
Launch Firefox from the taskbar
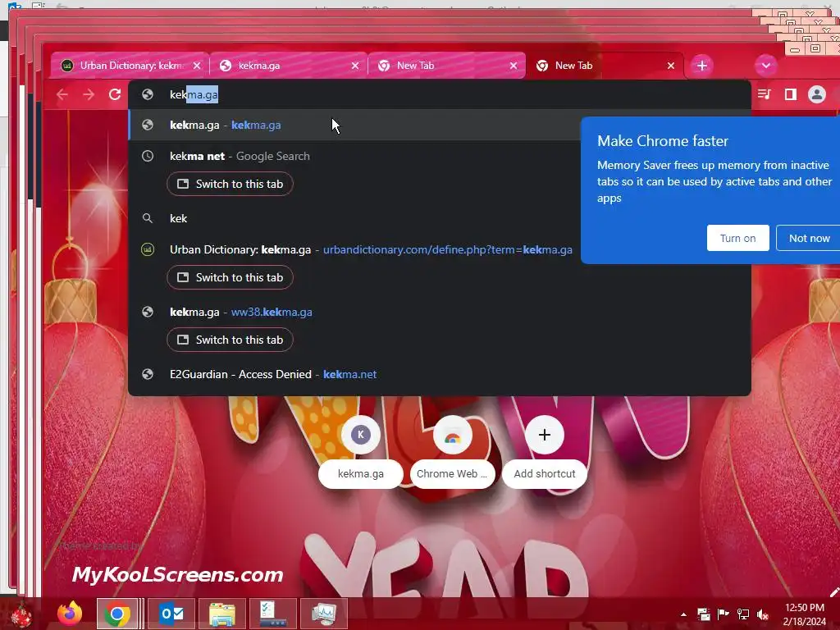[71, 614]
